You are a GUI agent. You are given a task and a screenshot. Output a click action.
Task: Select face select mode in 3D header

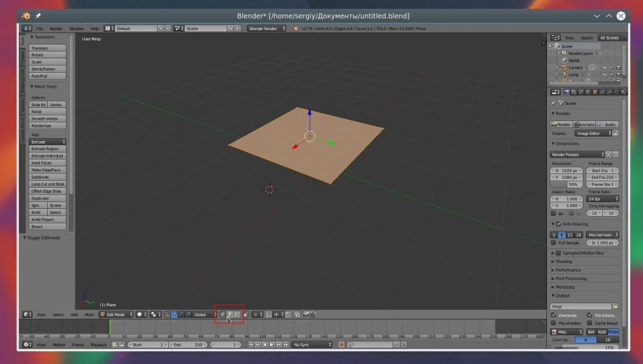tap(237, 314)
